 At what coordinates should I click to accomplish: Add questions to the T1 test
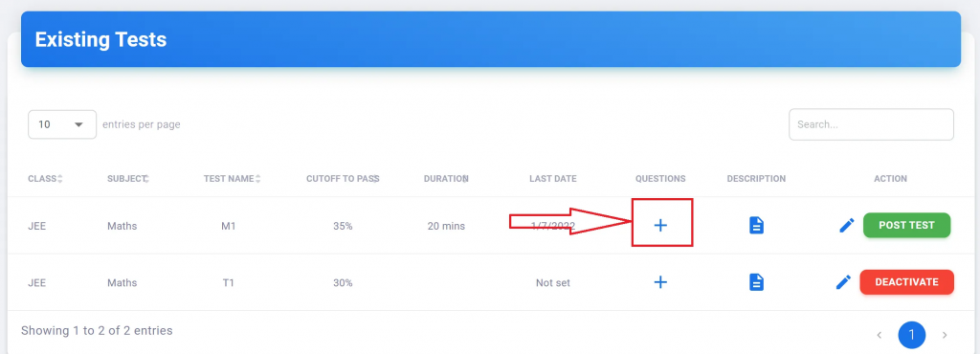pos(660,282)
